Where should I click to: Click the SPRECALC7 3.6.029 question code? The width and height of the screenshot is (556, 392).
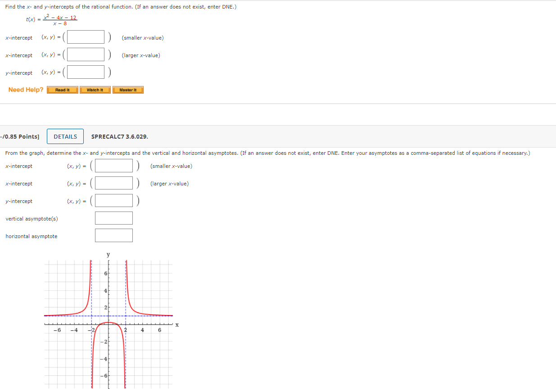[x=119, y=136]
